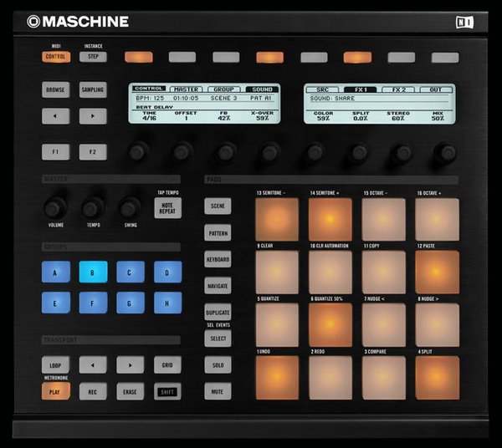Select the highlighted group B pad
Screen dimensions: 502x448
point(93,272)
